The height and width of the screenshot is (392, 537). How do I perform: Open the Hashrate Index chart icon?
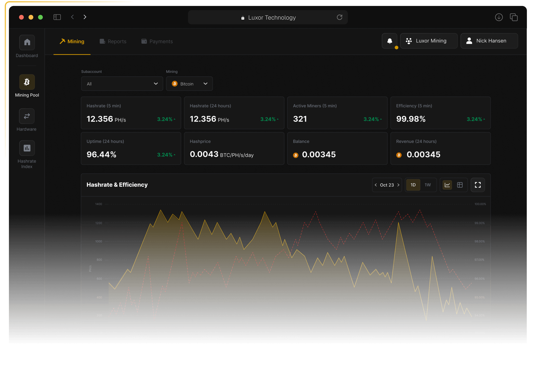point(27,148)
